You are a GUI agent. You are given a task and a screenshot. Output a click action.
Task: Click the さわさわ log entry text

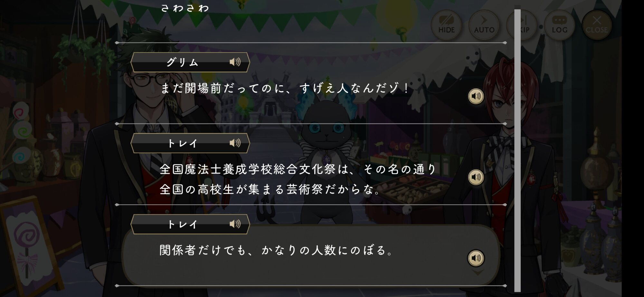point(185,8)
